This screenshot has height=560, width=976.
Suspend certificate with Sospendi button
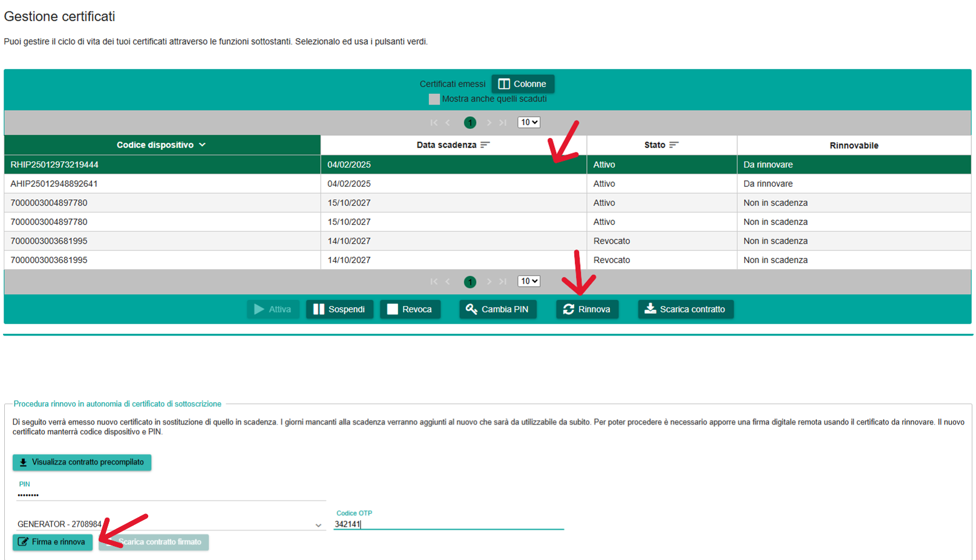point(339,310)
